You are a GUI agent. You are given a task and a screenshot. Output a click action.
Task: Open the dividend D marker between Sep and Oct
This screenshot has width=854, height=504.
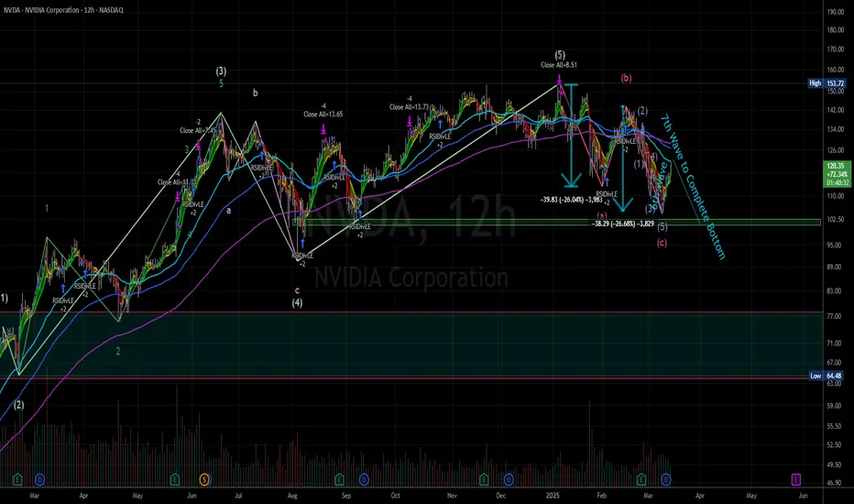point(364,479)
